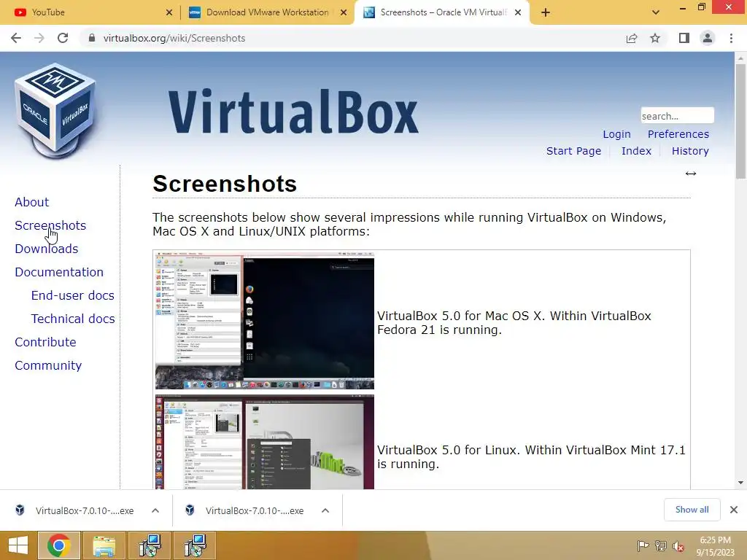747x560 pixels.
Task: Focus the address bar URL
Action: [x=174, y=38]
